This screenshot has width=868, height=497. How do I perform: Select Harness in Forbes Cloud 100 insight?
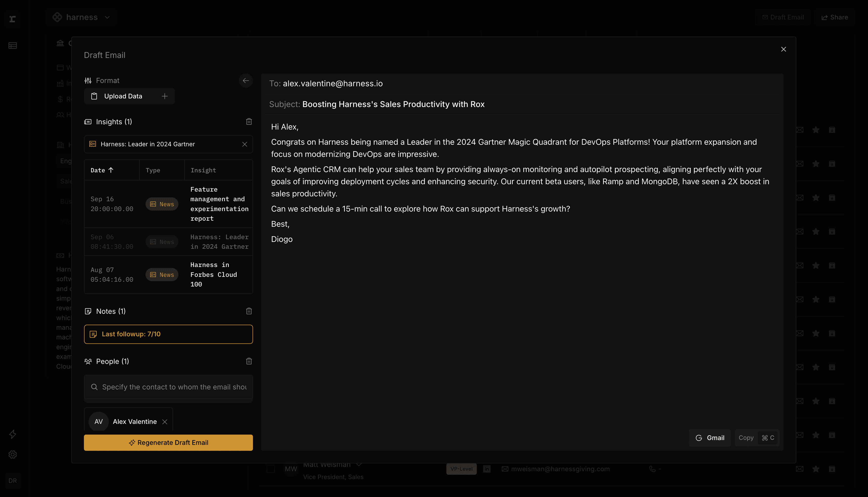point(214,275)
